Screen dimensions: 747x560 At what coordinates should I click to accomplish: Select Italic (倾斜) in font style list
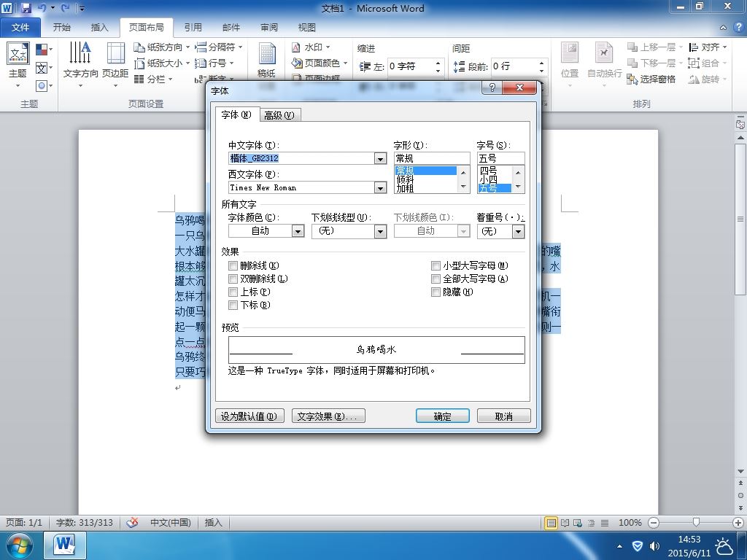click(425, 179)
